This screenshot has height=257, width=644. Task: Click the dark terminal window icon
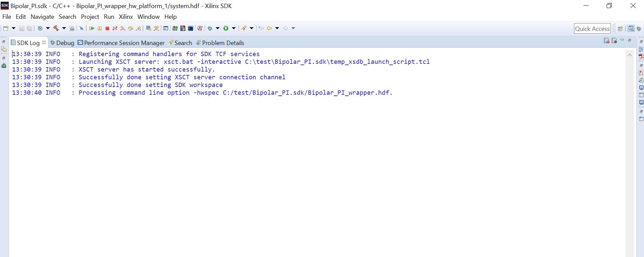click(191, 29)
